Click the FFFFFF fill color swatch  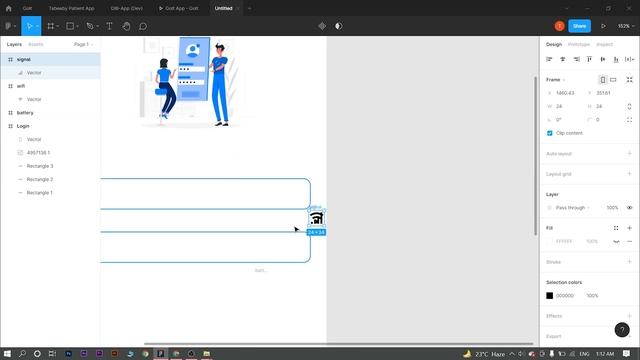pyautogui.click(x=549, y=241)
